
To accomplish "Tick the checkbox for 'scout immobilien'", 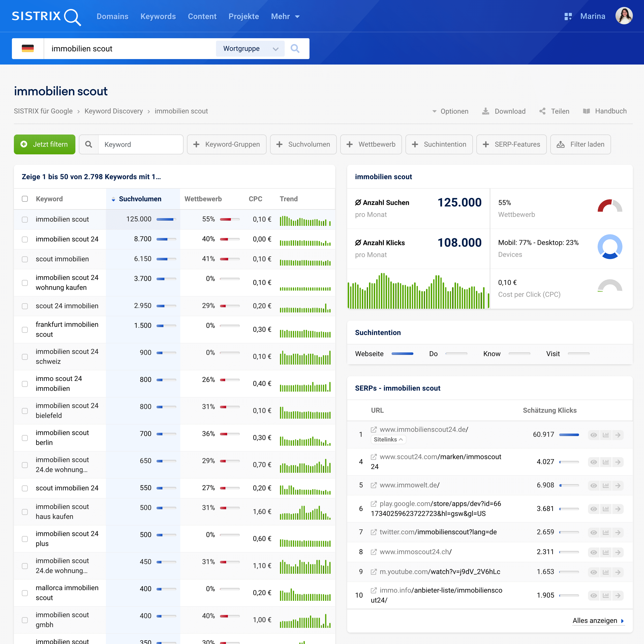I will pos(25,259).
